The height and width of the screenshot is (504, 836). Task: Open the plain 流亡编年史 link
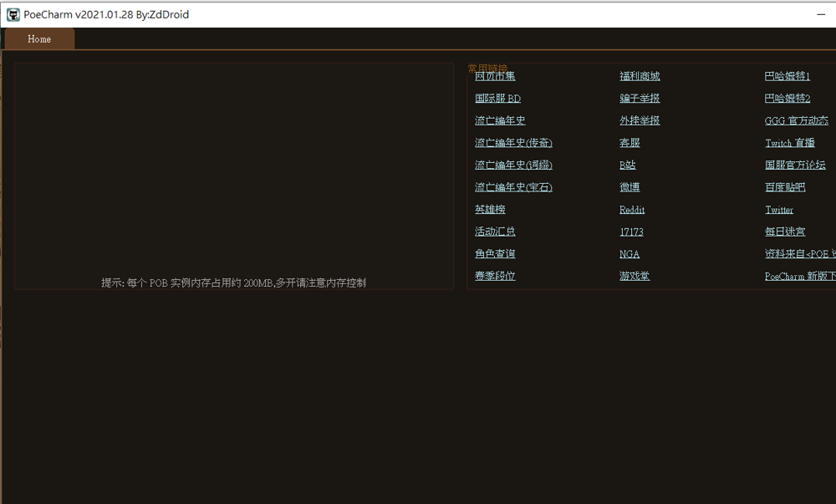click(500, 121)
